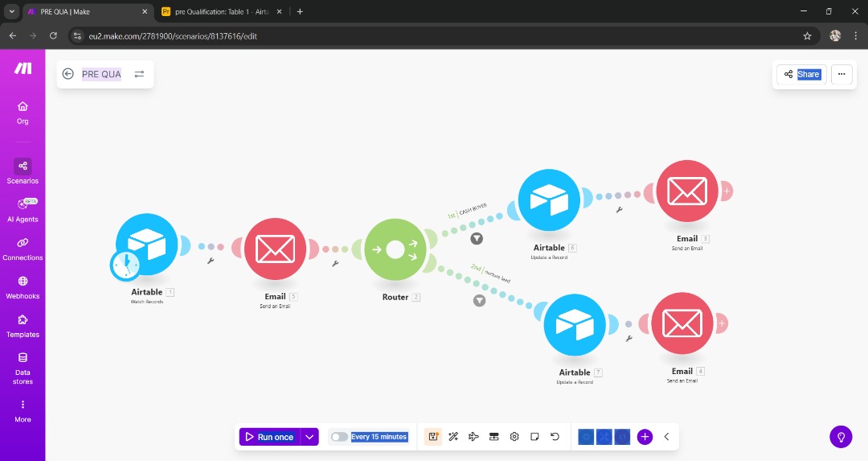The height and width of the screenshot is (461, 868).
Task: Click the '1st | CASH BUYER' route label
Action: [467, 211]
